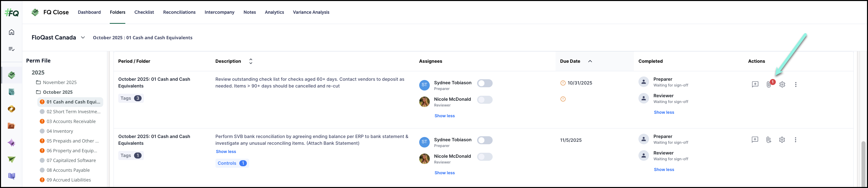
Task: Sort the table by Description column
Action: point(251,61)
